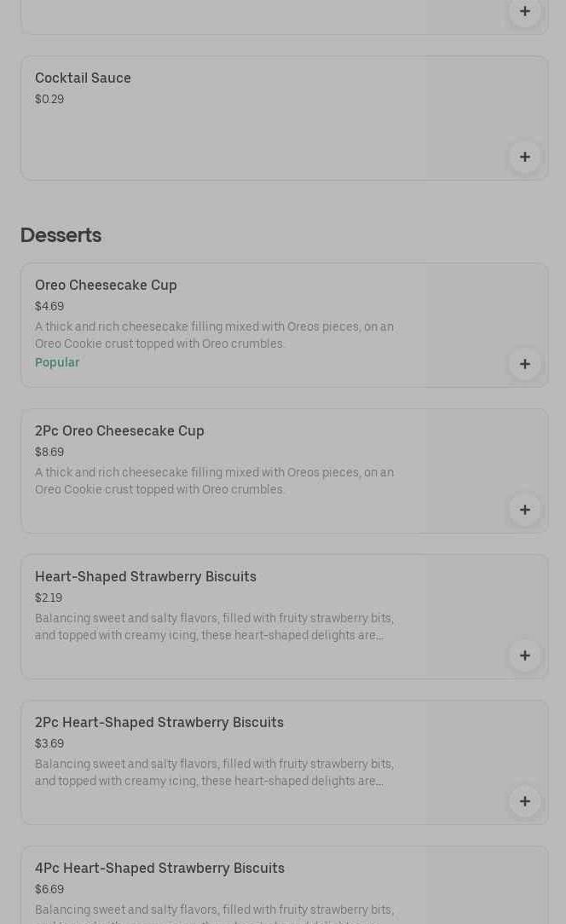Screen dimensions: 566x924
Task: Add Oreo Cheesecake Cup to cart
Action: pos(524,364)
